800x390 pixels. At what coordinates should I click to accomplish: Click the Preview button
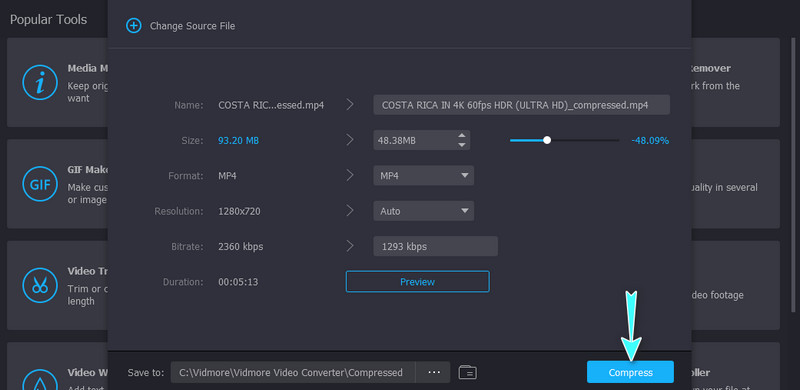[x=417, y=282]
